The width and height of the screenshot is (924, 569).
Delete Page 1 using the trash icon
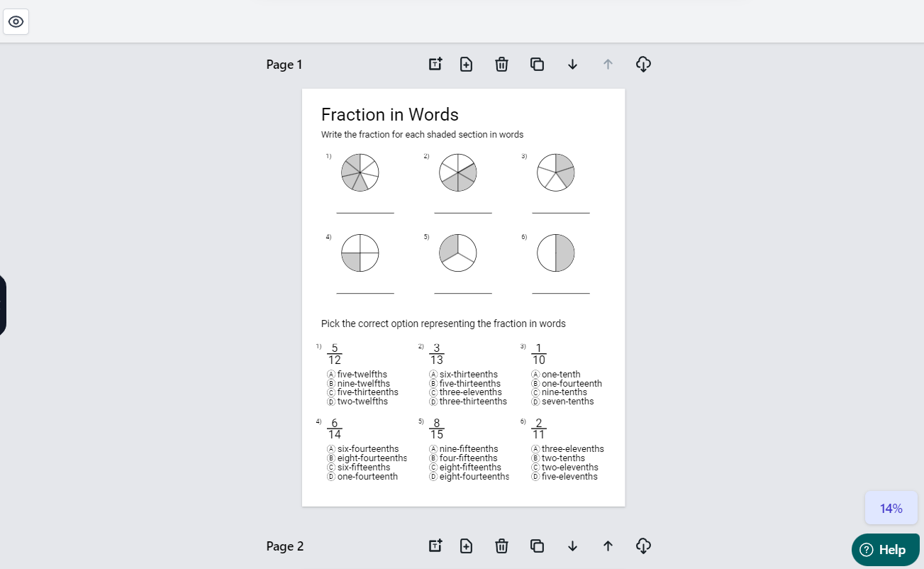pyautogui.click(x=501, y=64)
